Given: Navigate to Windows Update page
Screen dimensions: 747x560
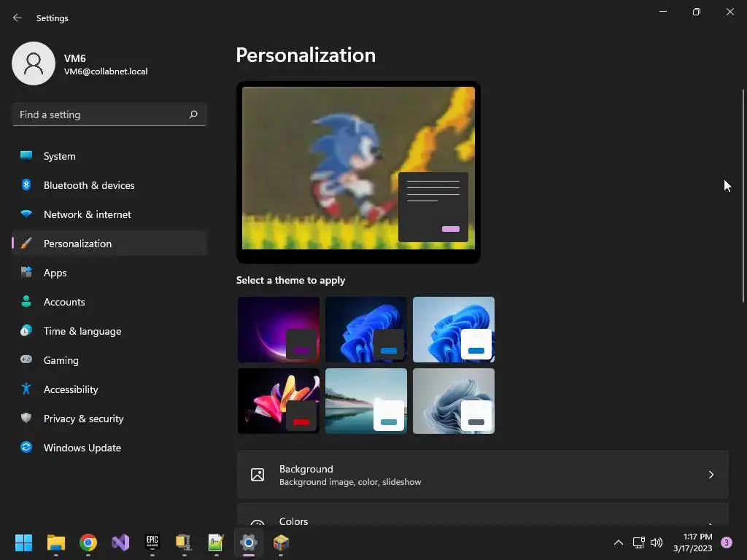Looking at the screenshot, I should (109, 448).
